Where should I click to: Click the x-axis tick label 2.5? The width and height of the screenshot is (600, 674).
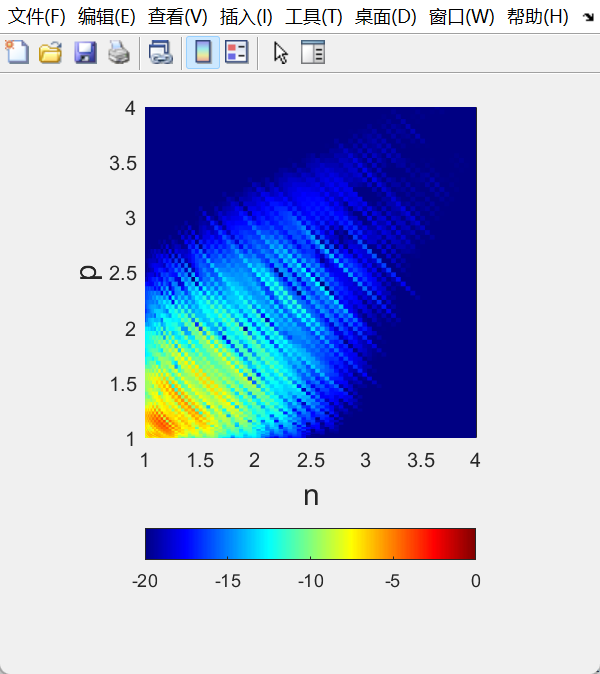pos(311,460)
